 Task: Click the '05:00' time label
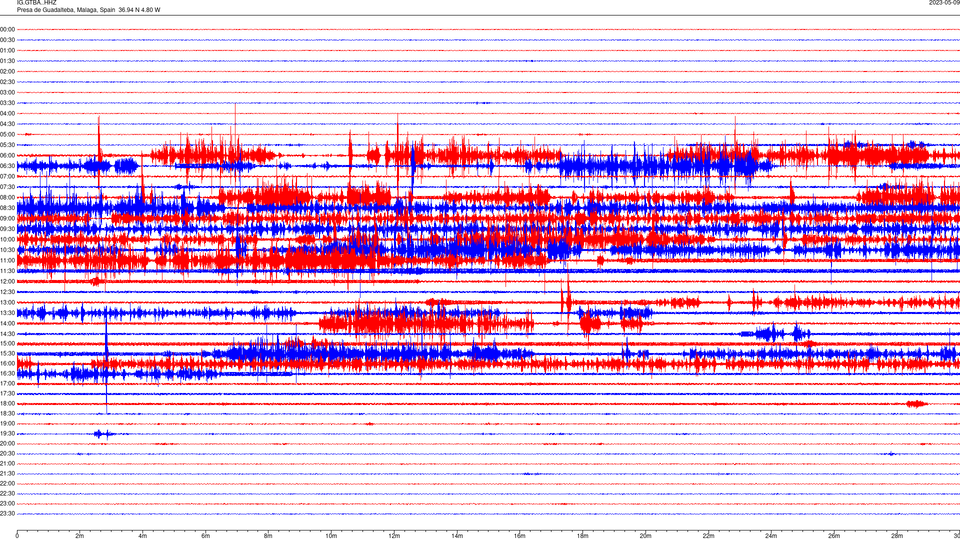[7, 135]
